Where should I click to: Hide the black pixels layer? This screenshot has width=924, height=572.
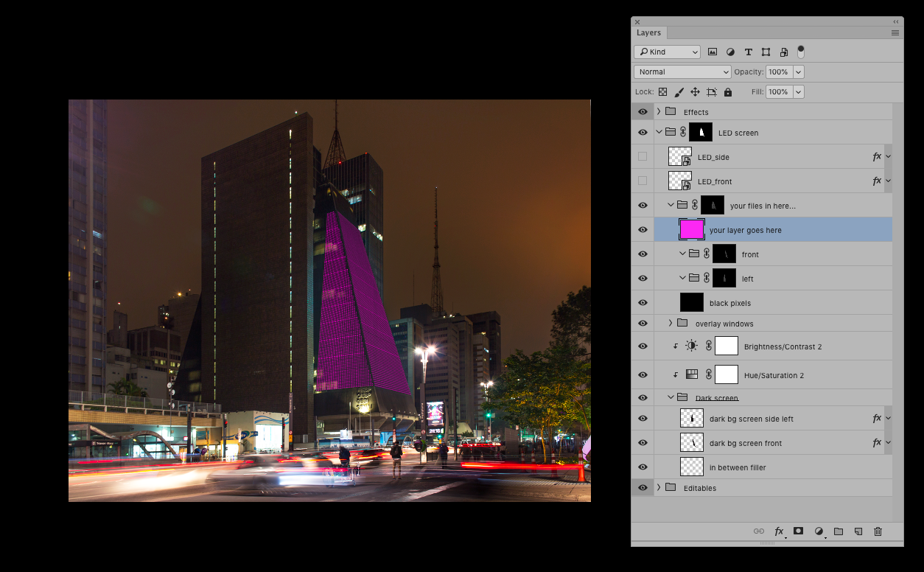pos(643,303)
